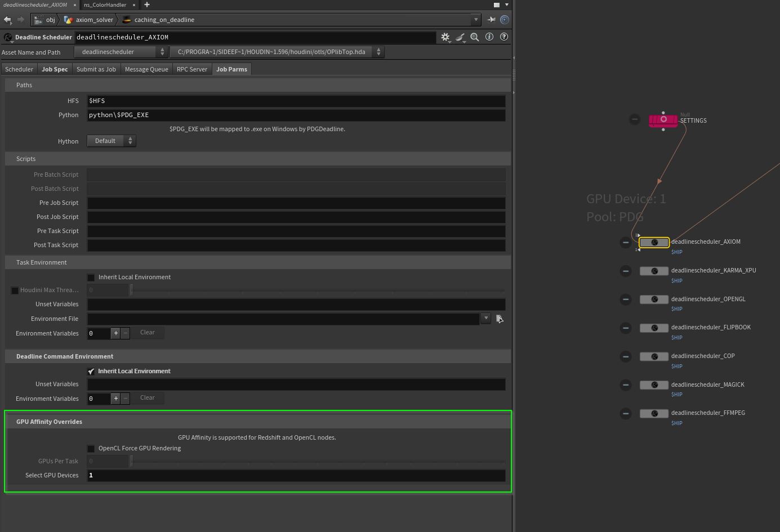This screenshot has width=780, height=532.
Task: Toggle bypass flag on deadlinescheduler_FLIPBOOK node
Action: click(x=626, y=328)
